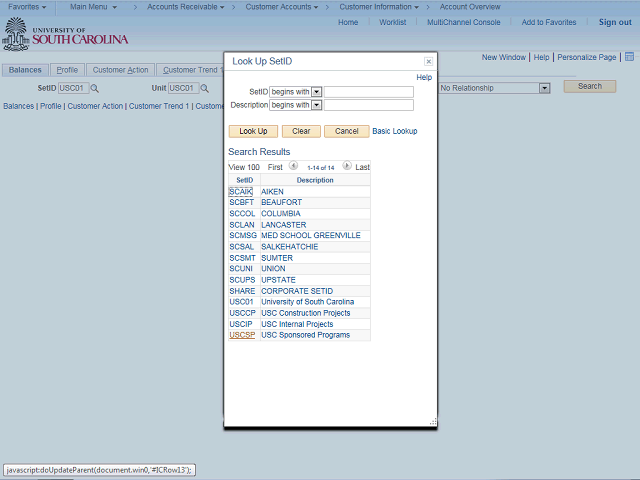640x480 pixels.
Task: Go to previous results page arrow
Action: 293,166
